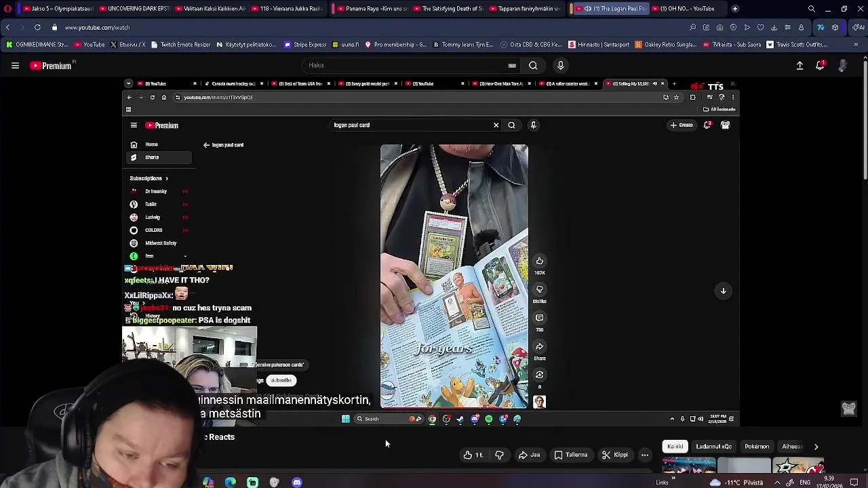Click the inner YouTube search magnifier
The height and width of the screenshot is (488, 868).
[x=511, y=125]
